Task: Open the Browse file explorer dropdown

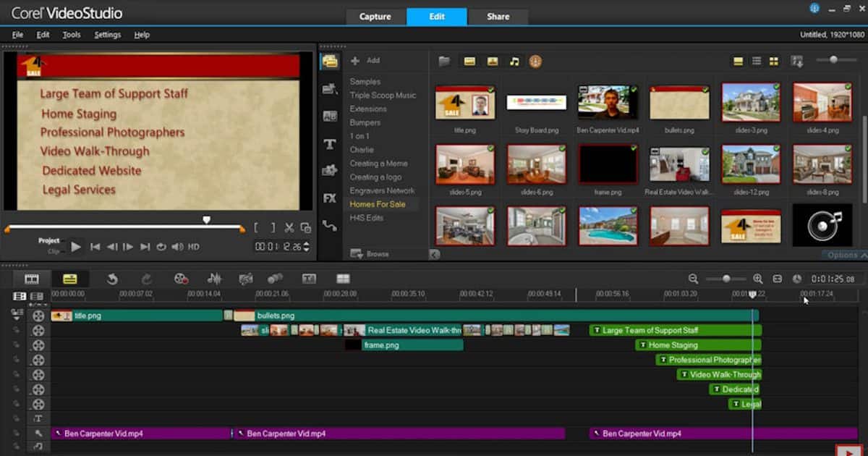Action: click(x=370, y=254)
